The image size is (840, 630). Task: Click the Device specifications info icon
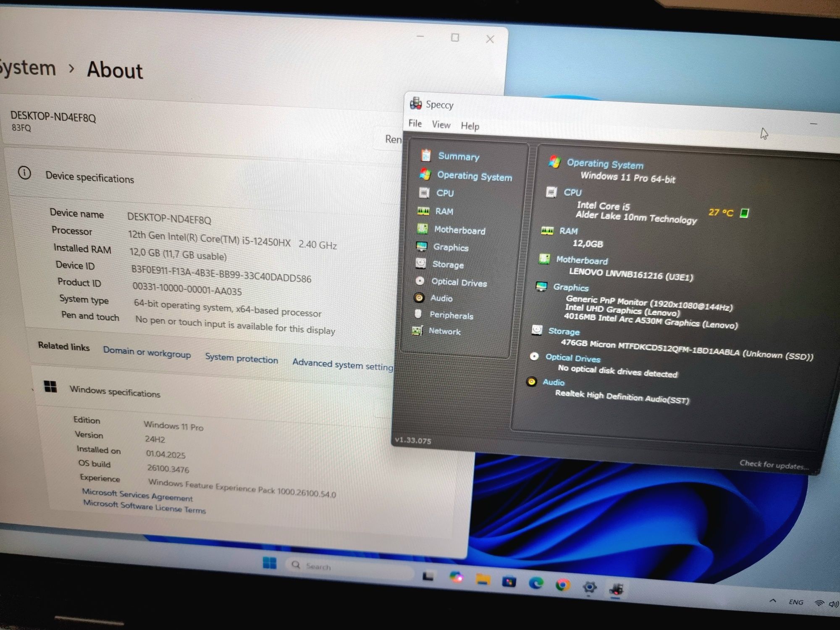tap(24, 173)
